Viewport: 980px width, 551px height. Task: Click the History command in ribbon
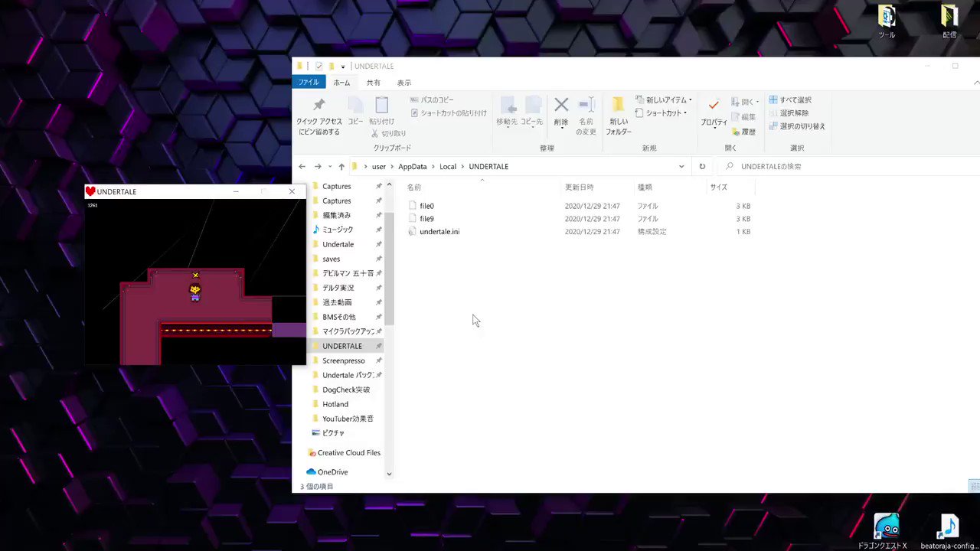pyautogui.click(x=743, y=132)
